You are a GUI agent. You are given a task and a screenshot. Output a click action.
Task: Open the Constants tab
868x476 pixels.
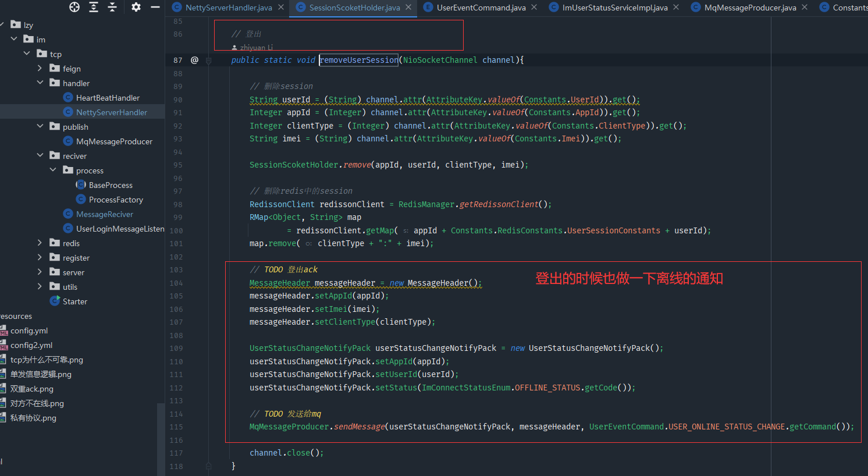(x=844, y=8)
